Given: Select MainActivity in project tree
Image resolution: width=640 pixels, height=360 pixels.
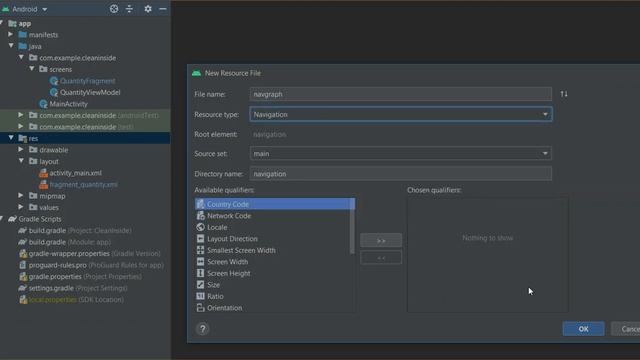Looking at the screenshot, I should (68, 104).
